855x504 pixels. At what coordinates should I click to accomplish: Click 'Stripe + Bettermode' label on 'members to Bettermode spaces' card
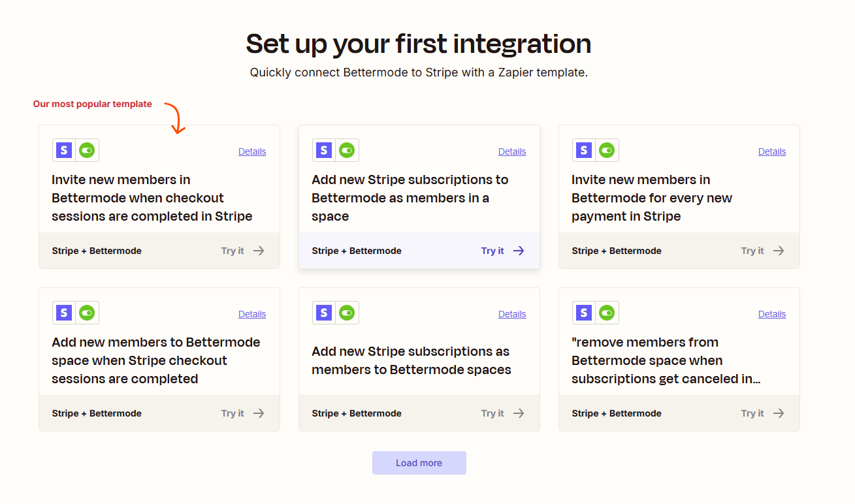pyautogui.click(x=357, y=413)
